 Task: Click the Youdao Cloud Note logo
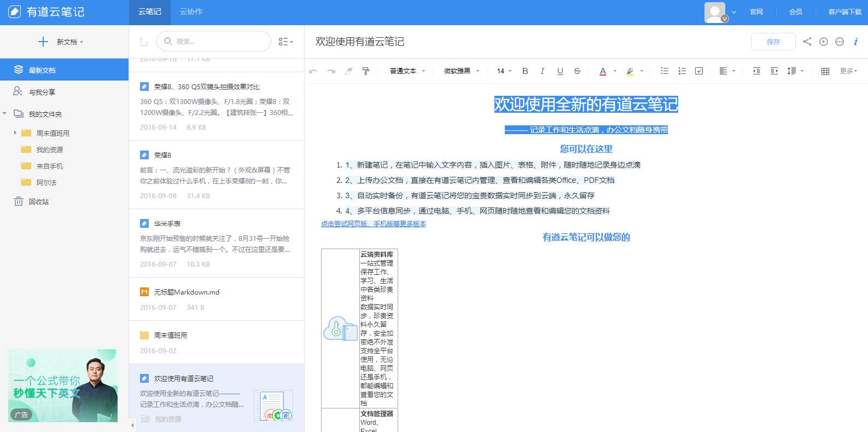(x=46, y=12)
